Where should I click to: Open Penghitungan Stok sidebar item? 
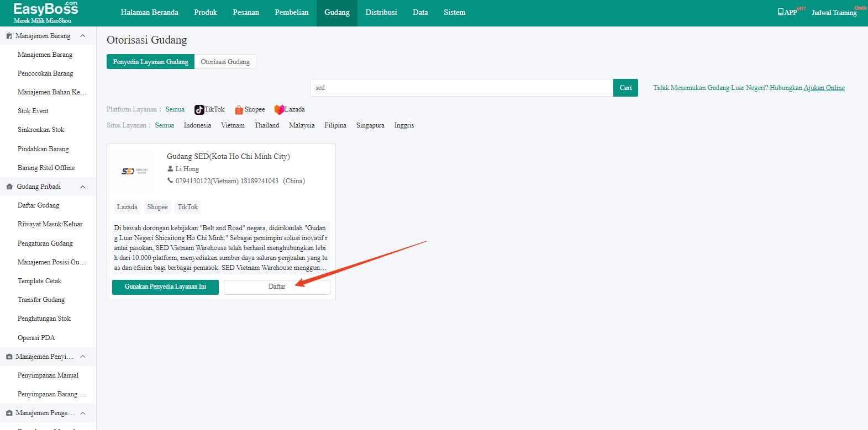click(44, 318)
